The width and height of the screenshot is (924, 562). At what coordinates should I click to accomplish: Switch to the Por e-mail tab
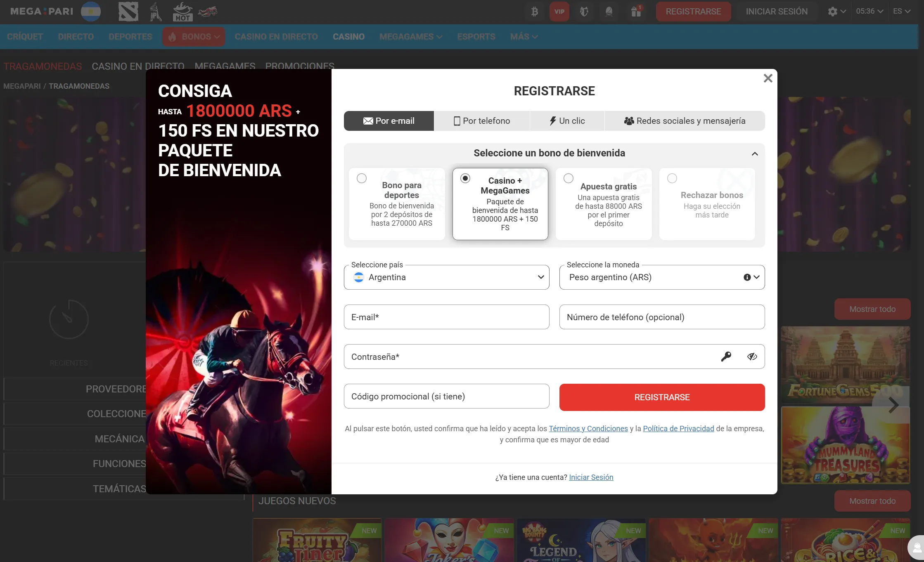[x=389, y=121]
